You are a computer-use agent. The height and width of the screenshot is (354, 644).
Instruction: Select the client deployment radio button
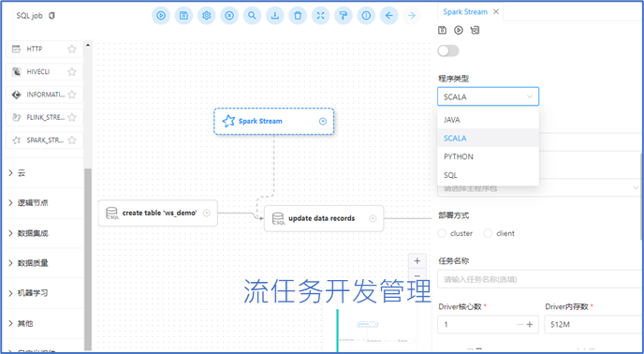[x=488, y=233]
